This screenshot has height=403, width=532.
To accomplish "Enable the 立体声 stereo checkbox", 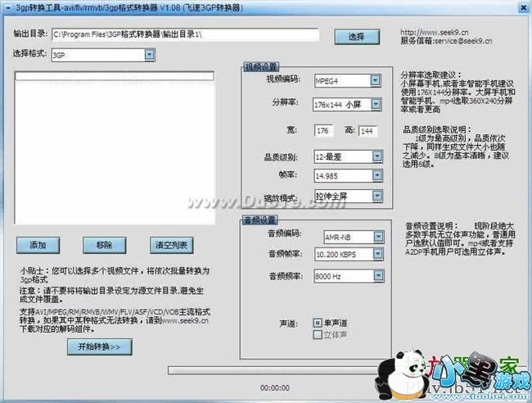I will pyautogui.click(x=318, y=335).
